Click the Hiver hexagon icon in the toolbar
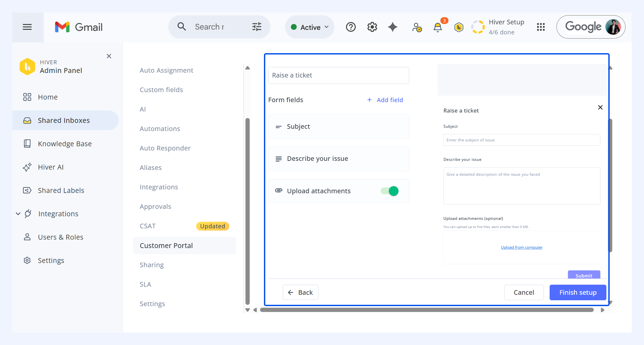Viewport: 644px width, 345px height. [x=459, y=27]
